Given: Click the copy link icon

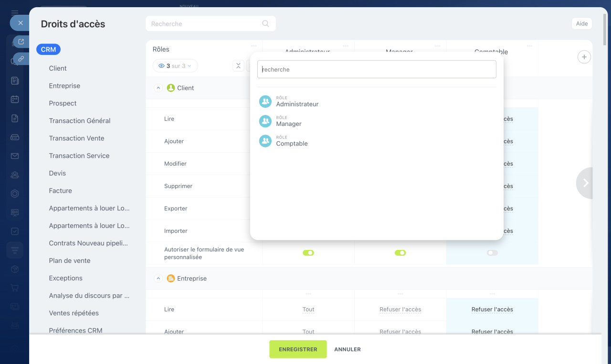Looking at the screenshot, I should (21, 59).
